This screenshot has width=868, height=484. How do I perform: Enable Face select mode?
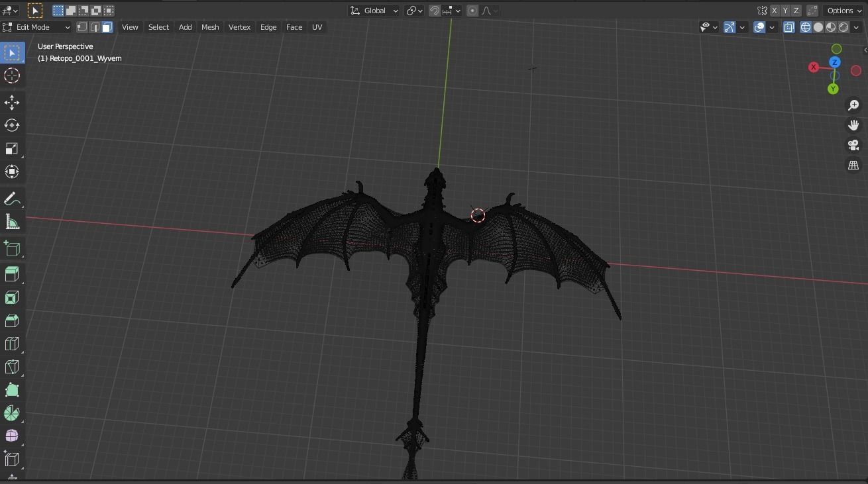coord(107,27)
